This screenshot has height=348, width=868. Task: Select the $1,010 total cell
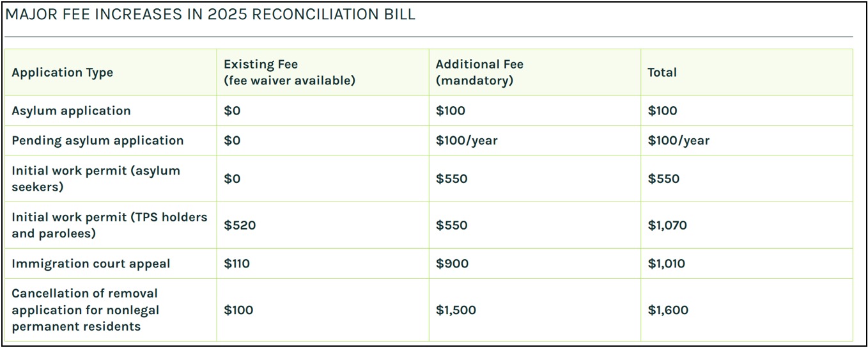tap(666, 264)
